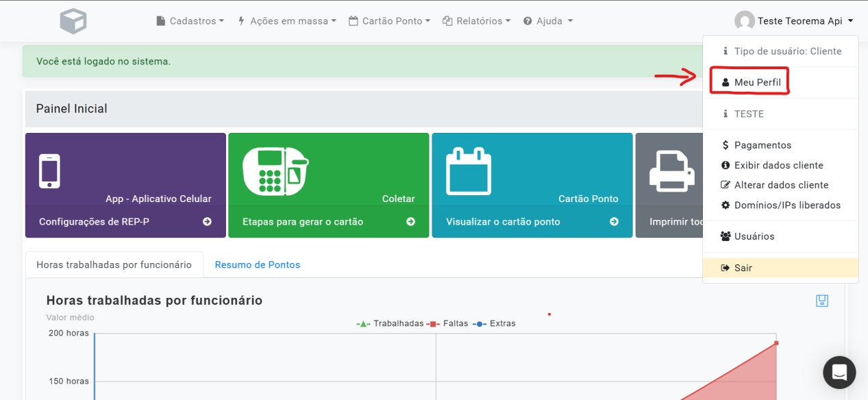Screen dimensions: 868x400
Task: Click the time clock icon on Coletar card
Action: [275, 171]
